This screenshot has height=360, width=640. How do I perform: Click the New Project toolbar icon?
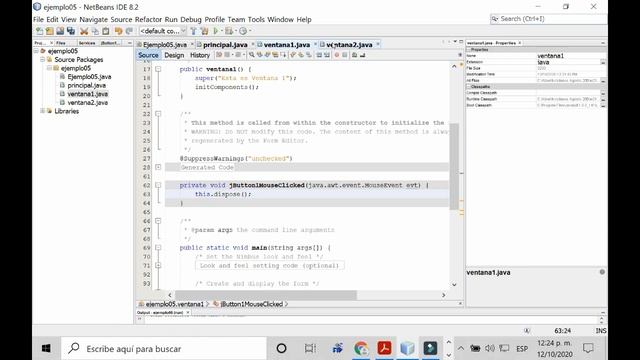coord(50,31)
